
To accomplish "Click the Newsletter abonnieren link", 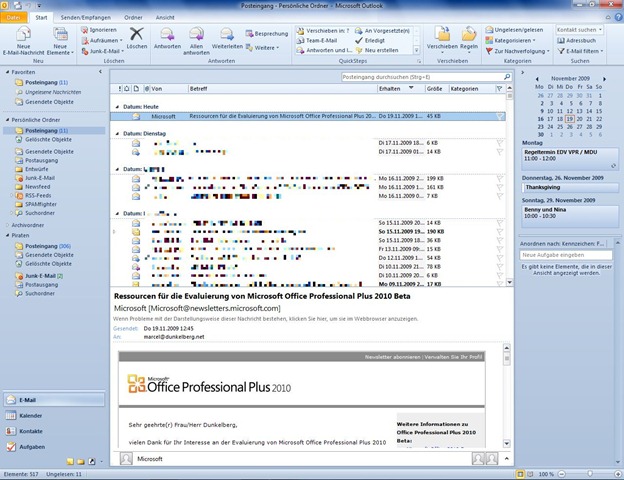I will [x=392, y=357].
